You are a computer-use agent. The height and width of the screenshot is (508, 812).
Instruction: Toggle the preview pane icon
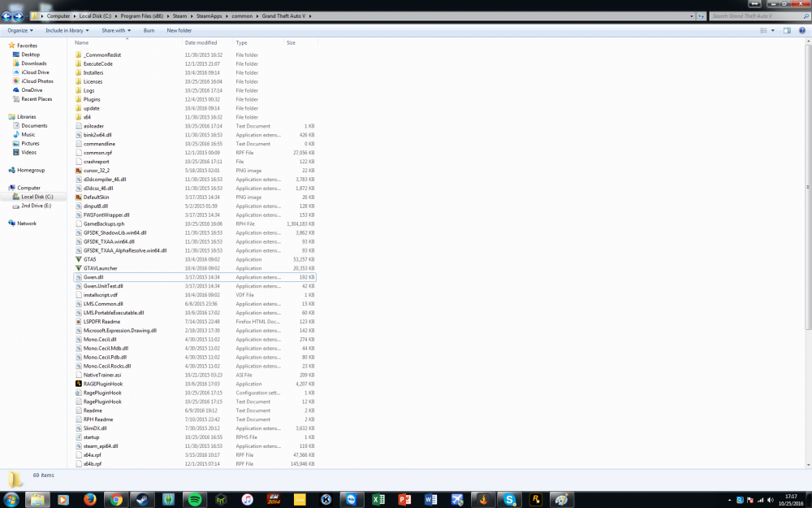(787, 31)
